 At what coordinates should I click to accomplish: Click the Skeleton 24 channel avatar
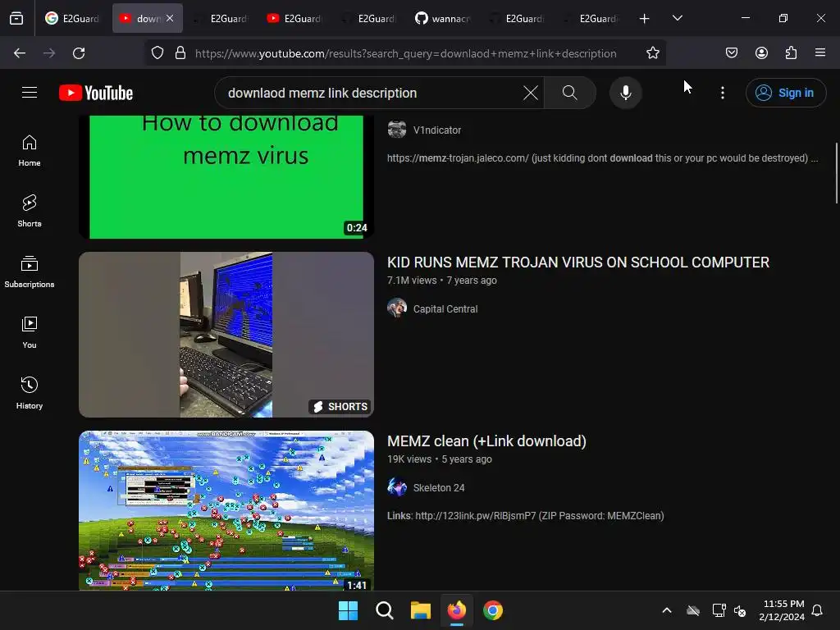click(x=397, y=487)
